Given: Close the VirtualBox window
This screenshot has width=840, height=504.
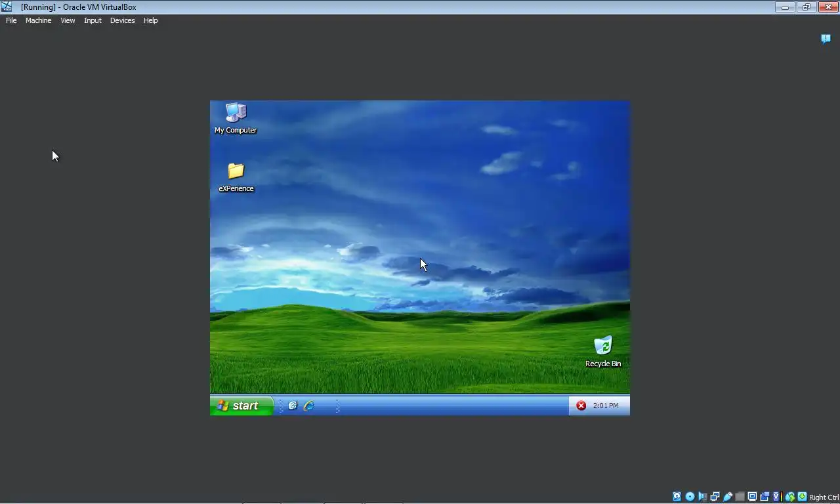Looking at the screenshot, I should coord(828,7).
